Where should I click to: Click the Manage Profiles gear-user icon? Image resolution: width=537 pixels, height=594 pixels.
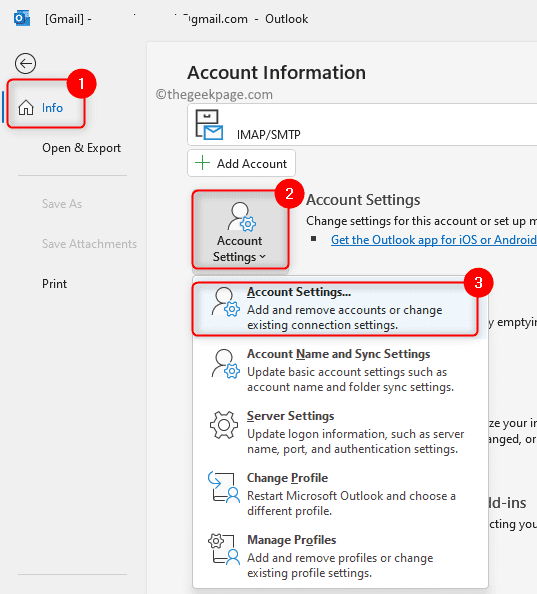point(224,549)
